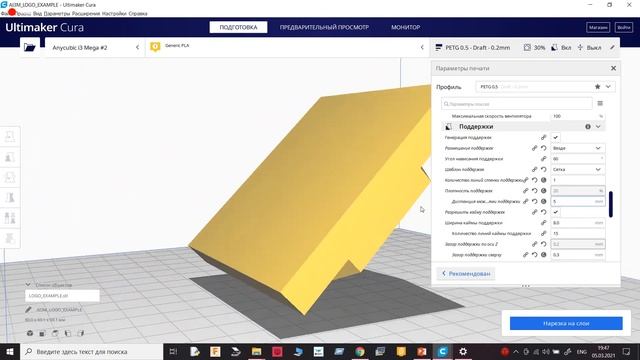640x360 pixels.
Task: Click the settings panel vertical scrollbar
Action: coord(611,204)
